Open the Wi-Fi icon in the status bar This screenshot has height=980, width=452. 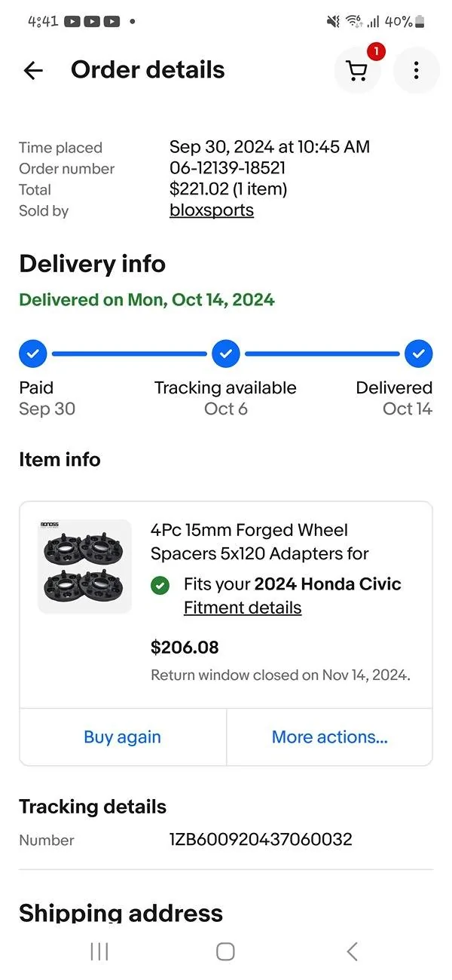tap(354, 21)
